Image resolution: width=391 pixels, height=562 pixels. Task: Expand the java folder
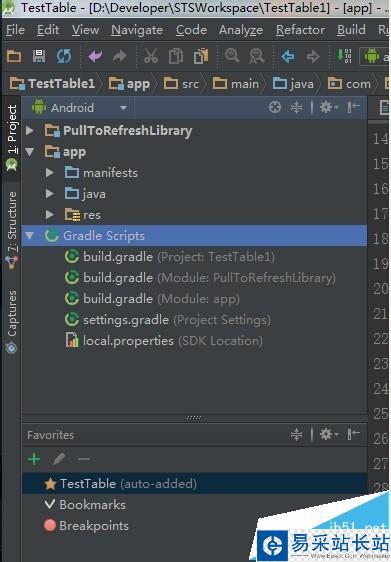(x=50, y=194)
